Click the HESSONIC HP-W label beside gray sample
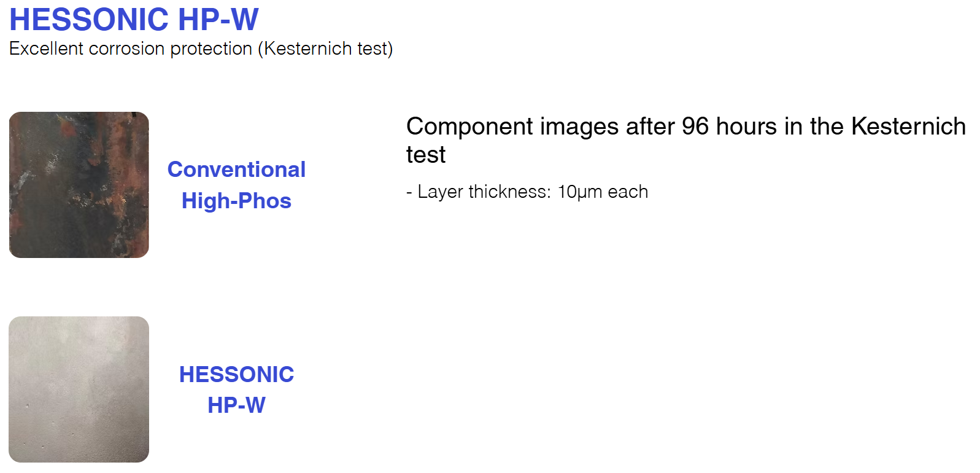This screenshot has width=980, height=473. (x=236, y=389)
